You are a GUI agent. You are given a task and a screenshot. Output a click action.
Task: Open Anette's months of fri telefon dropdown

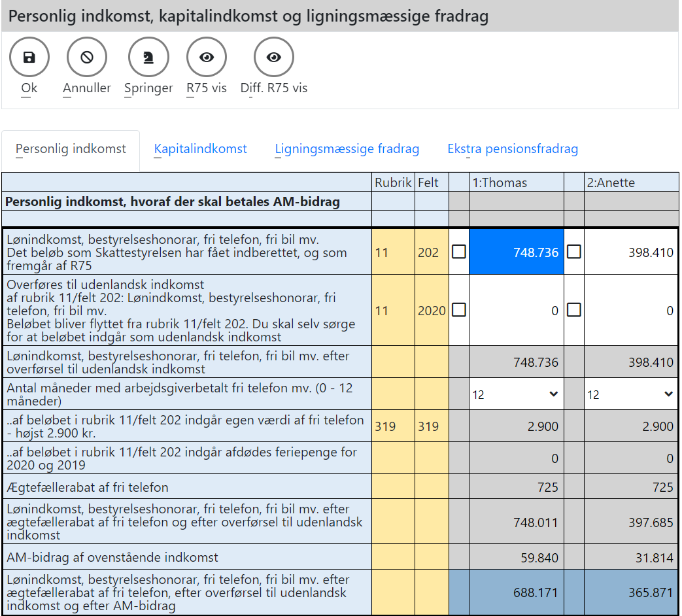pos(630,394)
